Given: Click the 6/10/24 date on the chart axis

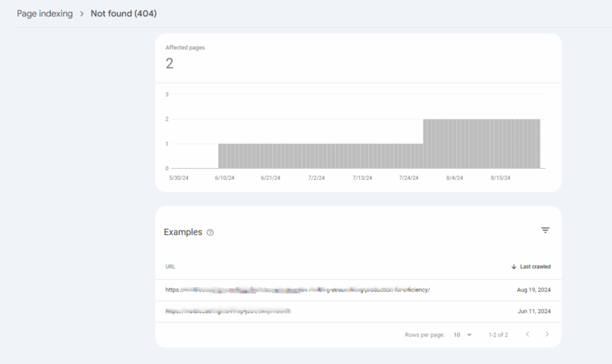Looking at the screenshot, I should pos(225,178).
